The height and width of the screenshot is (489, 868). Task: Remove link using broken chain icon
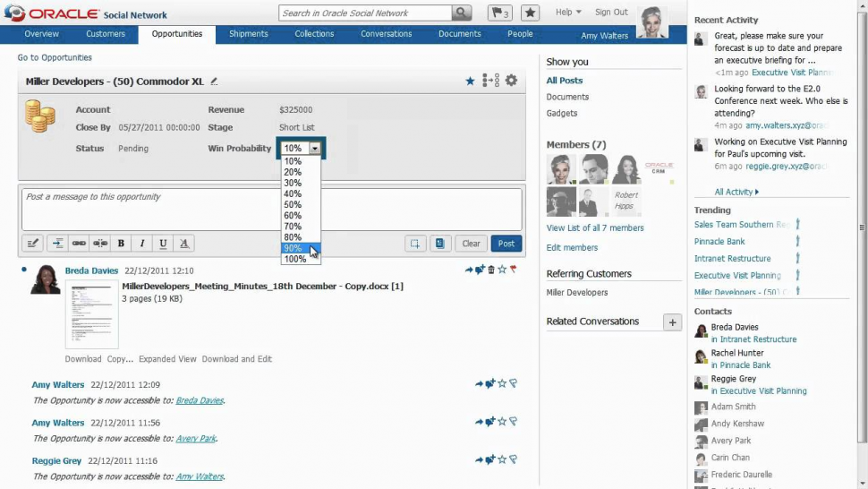pos(99,243)
